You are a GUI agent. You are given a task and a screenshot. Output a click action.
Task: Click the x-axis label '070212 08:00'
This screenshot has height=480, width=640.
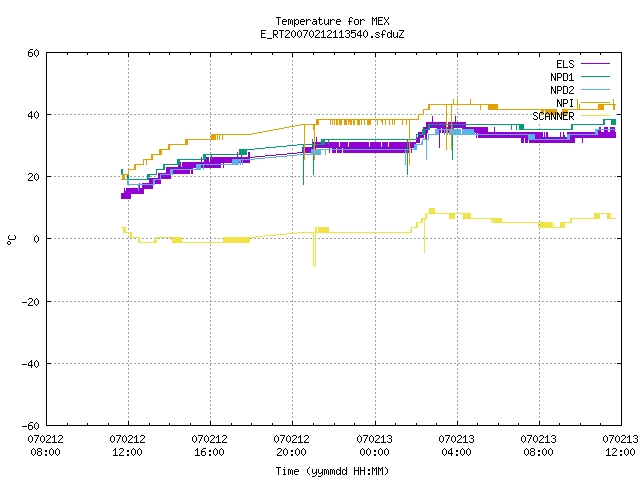coord(45,446)
